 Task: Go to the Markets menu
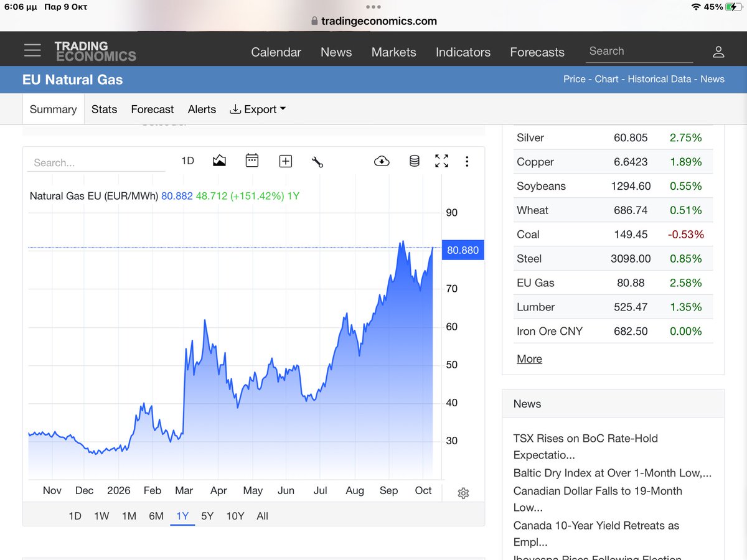click(393, 52)
